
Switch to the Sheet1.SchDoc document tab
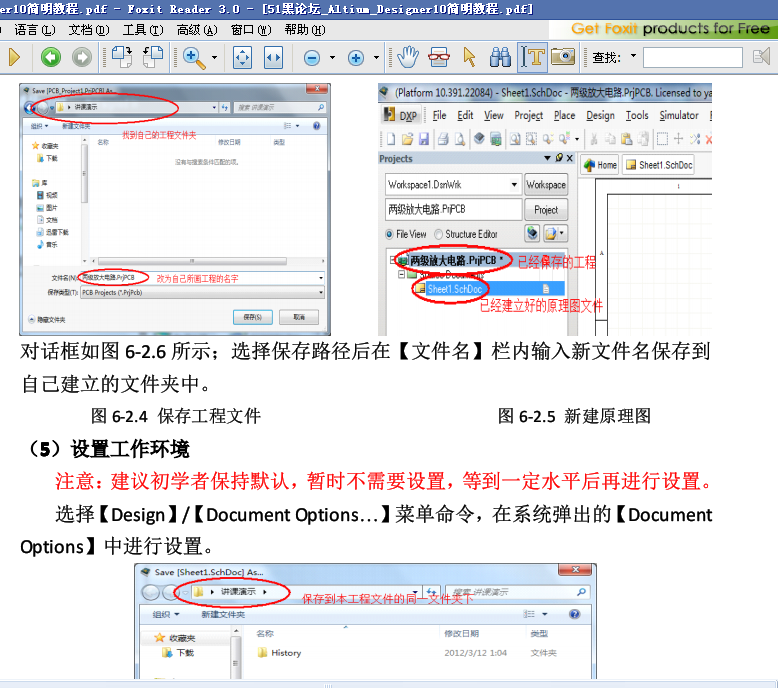coord(658,165)
